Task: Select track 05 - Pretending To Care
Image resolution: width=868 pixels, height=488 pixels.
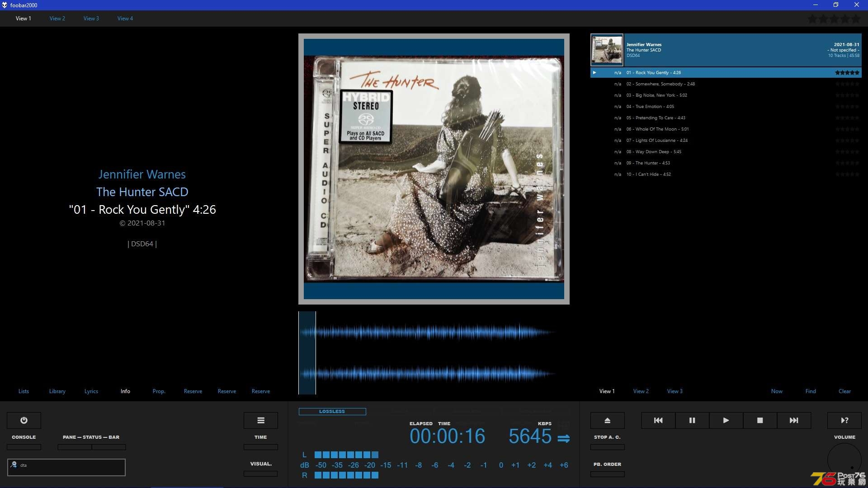Action: 726,118
